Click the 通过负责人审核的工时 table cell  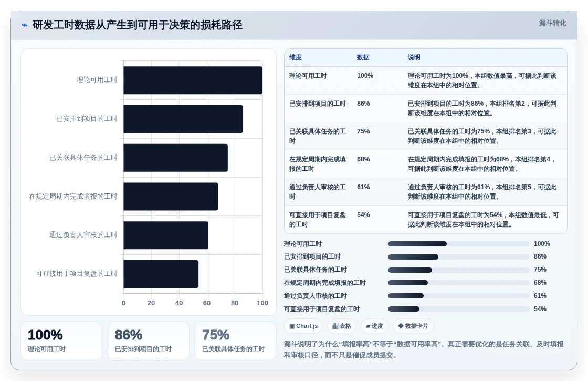[318, 192]
